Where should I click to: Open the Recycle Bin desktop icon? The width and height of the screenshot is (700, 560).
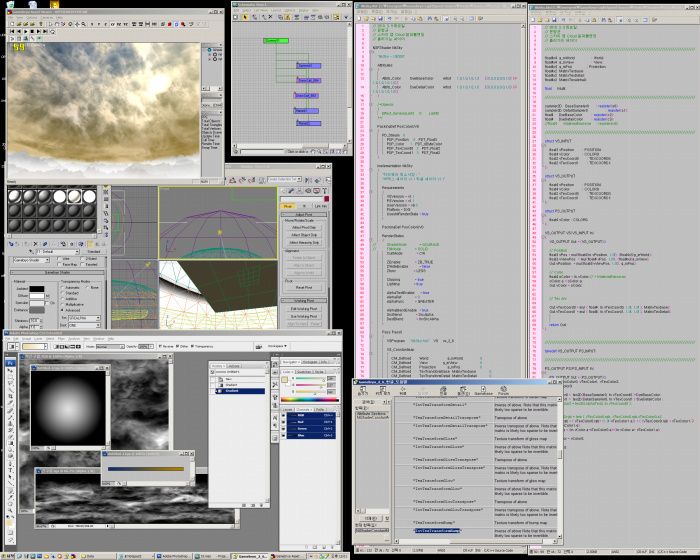coord(11,4)
